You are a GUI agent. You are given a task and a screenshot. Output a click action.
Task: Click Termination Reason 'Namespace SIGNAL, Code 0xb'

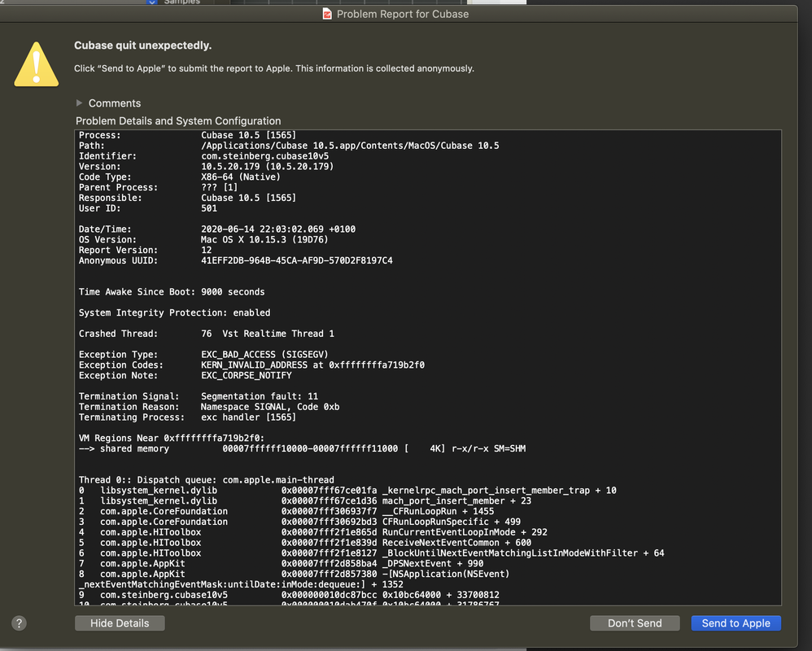[270, 407]
